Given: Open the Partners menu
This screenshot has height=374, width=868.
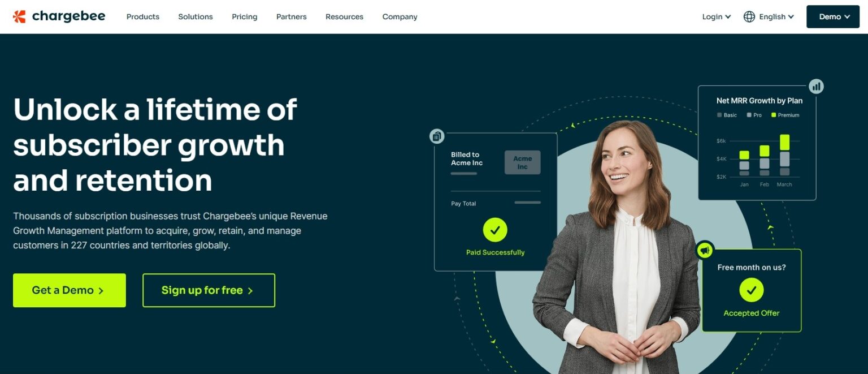Looking at the screenshot, I should coord(292,16).
